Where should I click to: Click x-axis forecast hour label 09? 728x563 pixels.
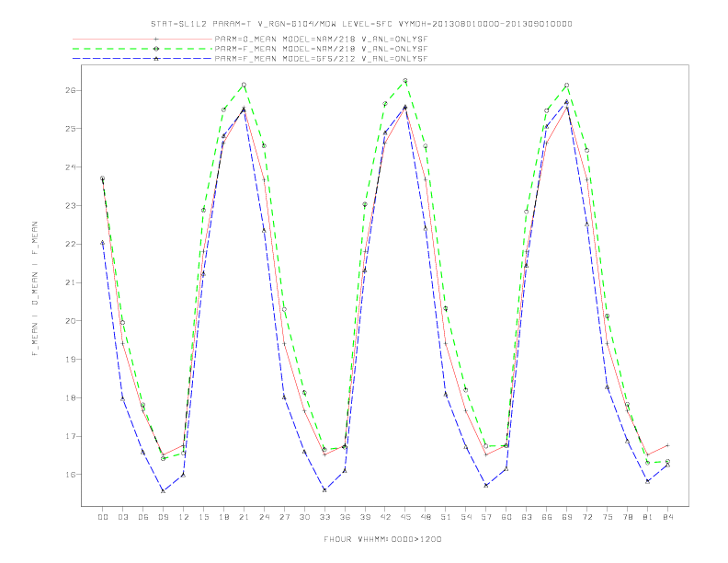point(163,517)
